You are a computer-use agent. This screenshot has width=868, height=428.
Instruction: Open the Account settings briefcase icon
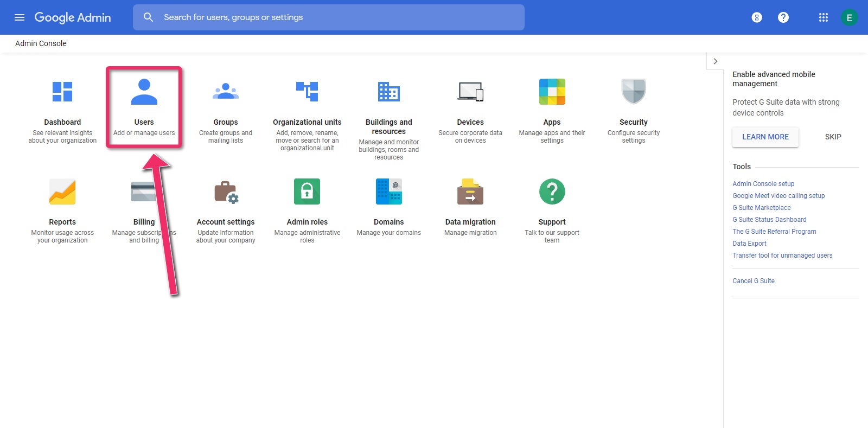click(226, 192)
